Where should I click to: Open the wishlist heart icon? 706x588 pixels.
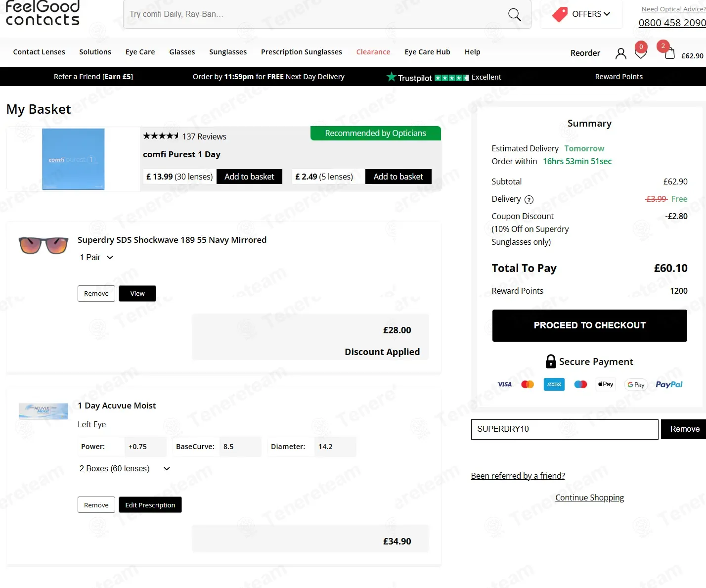pyautogui.click(x=641, y=53)
